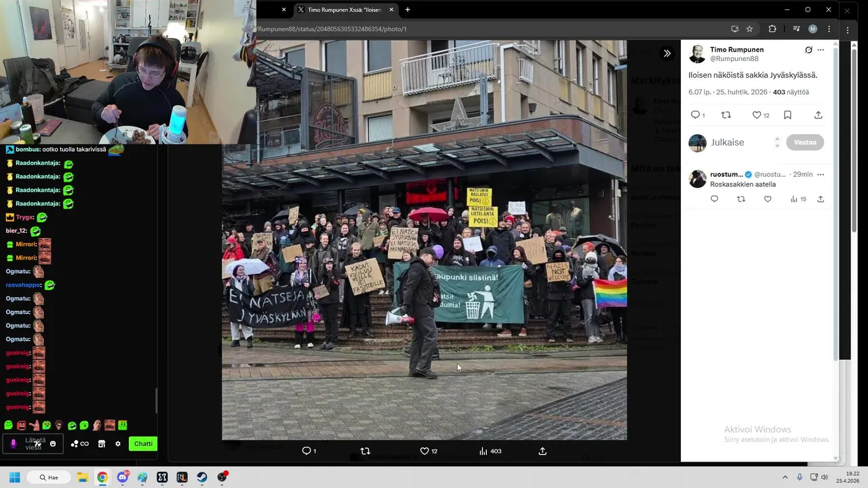This screenshot has height=488, width=868.
Task: Open the emoji picker in chat box
Action: [53, 444]
